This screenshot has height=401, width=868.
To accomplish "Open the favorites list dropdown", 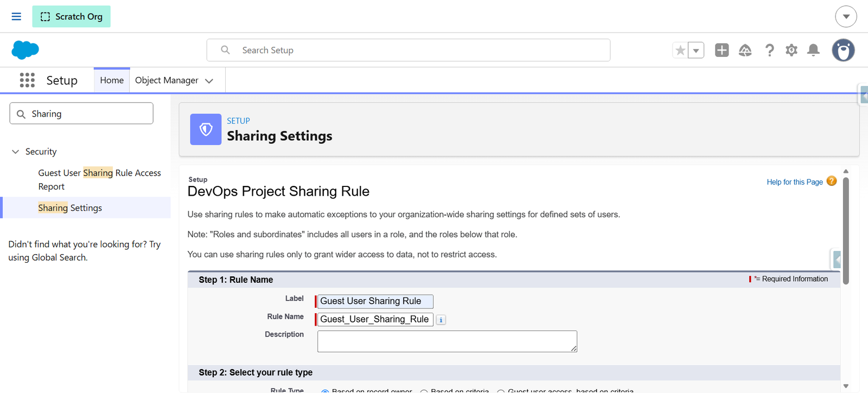I will click(x=696, y=50).
